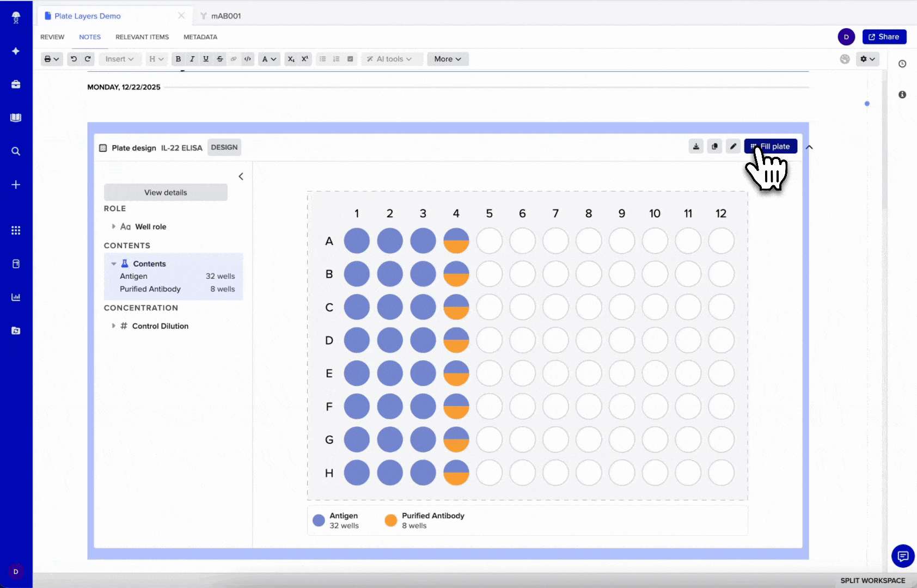Screen dimensions: 917x588
Task: Open the apps grid icon in the sidebar
Action: [16, 230]
